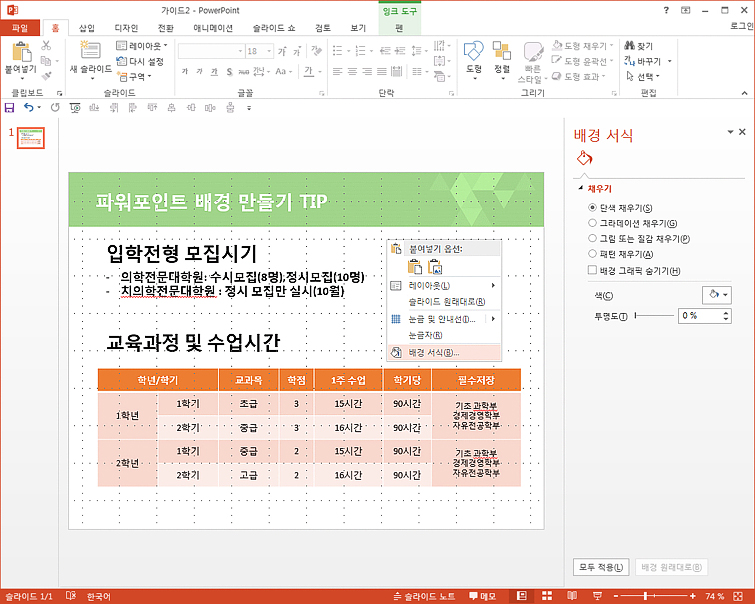Screen dimensions: 755x604
Task: Click Keep Source Formatting paste option icon
Action: point(415,266)
